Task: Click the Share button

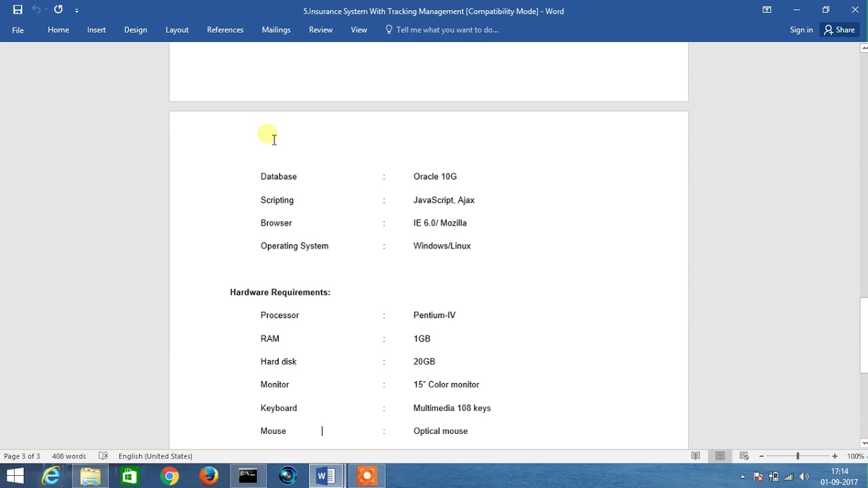Action: click(x=840, y=30)
